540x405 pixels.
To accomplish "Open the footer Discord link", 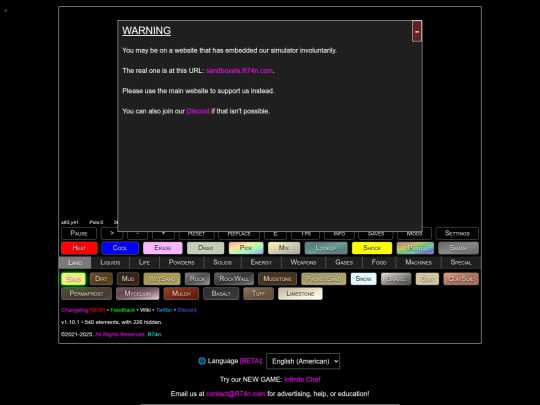I will point(187,310).
